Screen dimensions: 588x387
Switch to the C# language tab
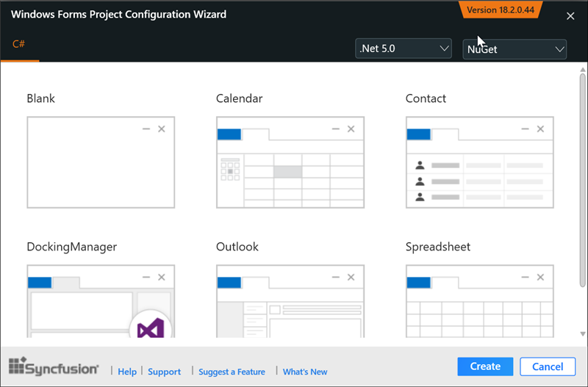coord(19,44)
